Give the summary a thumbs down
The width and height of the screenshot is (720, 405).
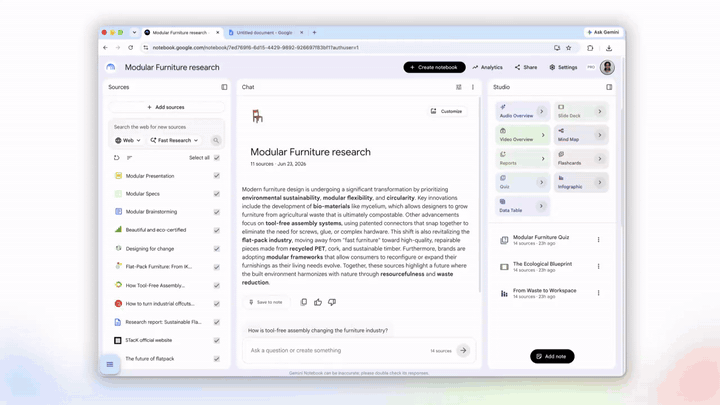pos(332,302)
